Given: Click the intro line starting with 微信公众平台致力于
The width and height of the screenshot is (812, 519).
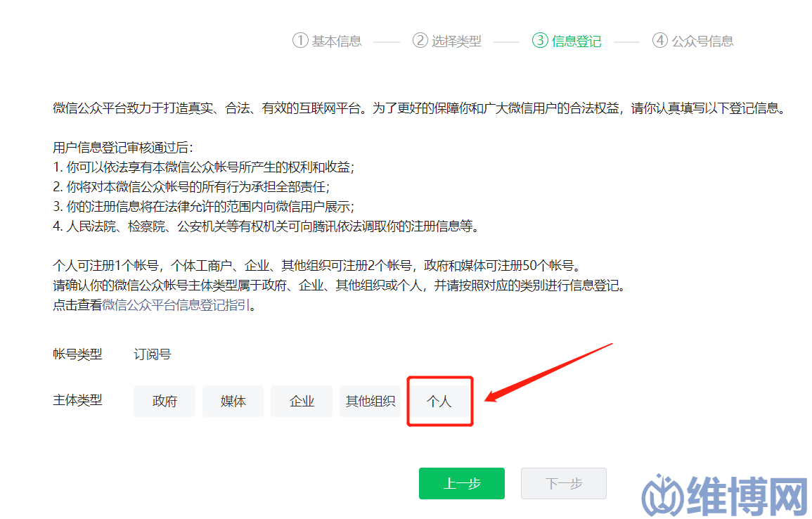Looking at the screenshot, I should coord(420,108).
